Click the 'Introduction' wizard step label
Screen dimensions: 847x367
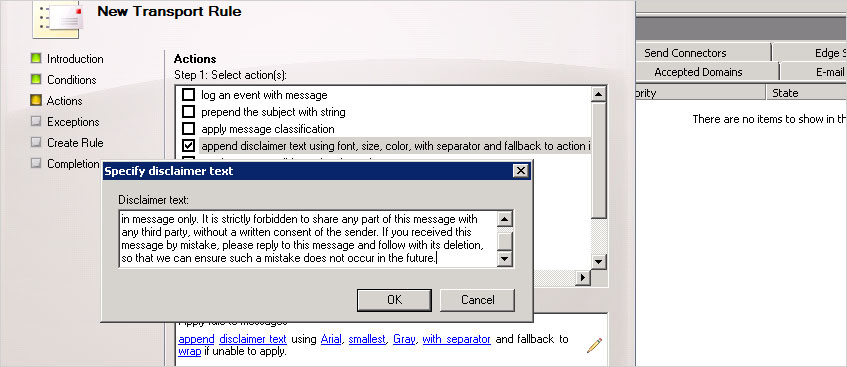click(x=75, y=59)
